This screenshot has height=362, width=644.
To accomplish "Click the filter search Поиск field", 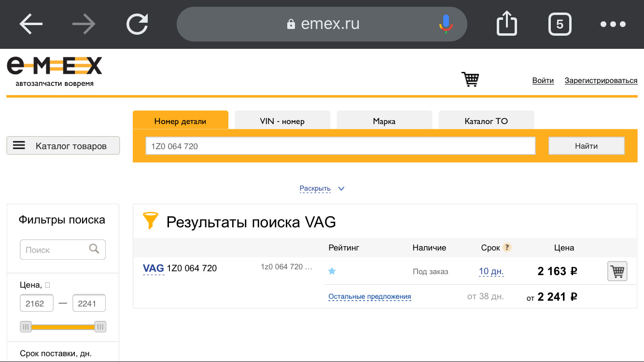I will (54, 250).
